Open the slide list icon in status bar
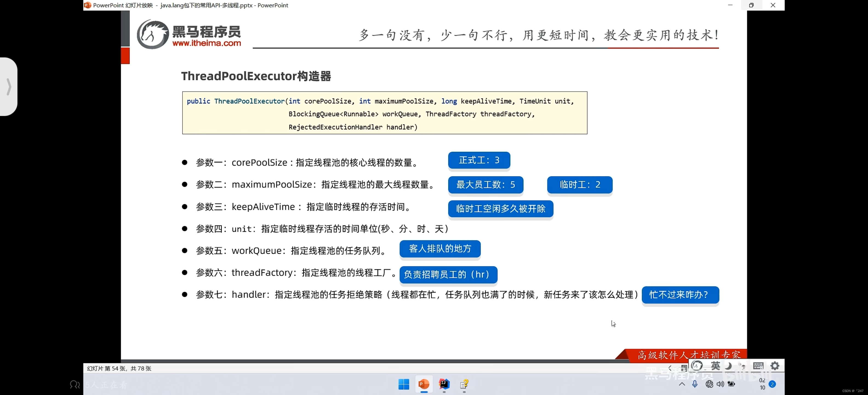Image resolution: width=868 pixels, height=395 pixels. [x=684, y=368]
